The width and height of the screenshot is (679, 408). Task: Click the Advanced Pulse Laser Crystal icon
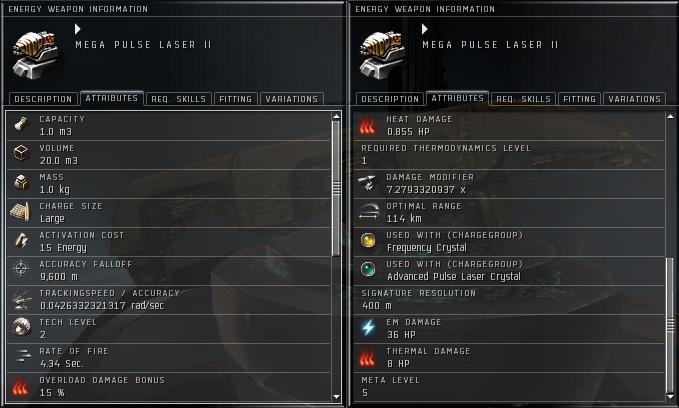pos(368,269)
